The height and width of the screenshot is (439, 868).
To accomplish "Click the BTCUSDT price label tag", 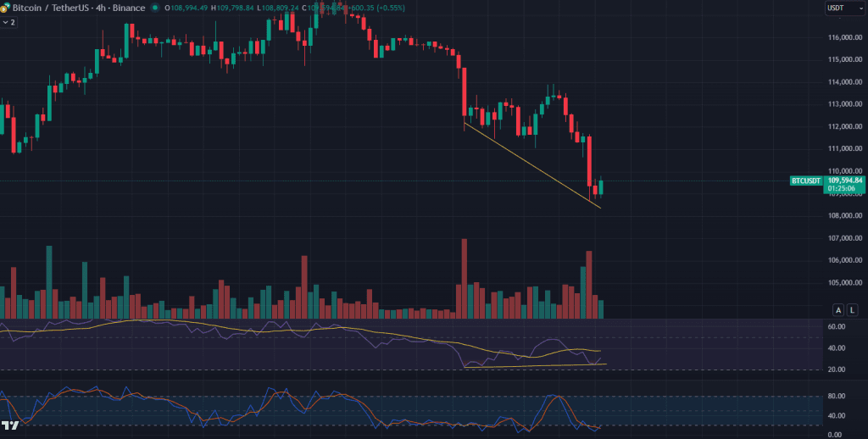I will [x=806, y=181].
